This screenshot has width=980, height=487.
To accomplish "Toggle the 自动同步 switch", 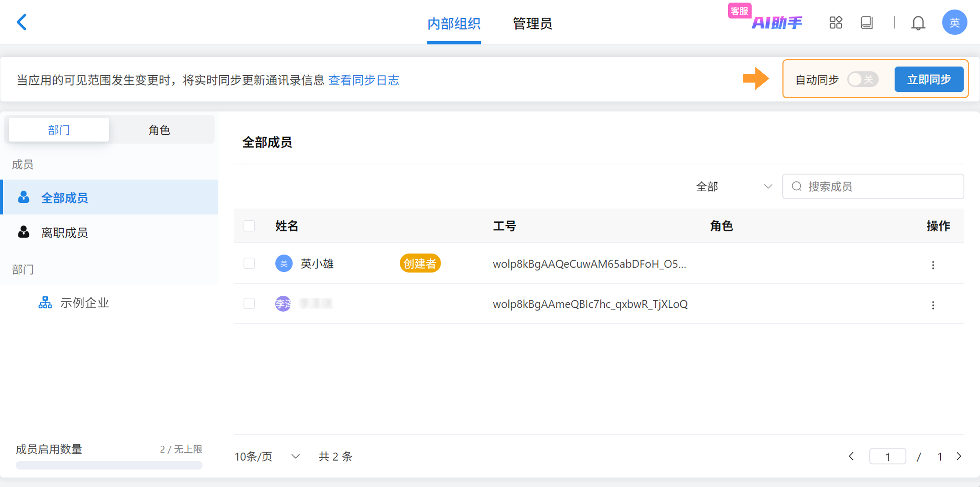I will [x=862, y=79].
